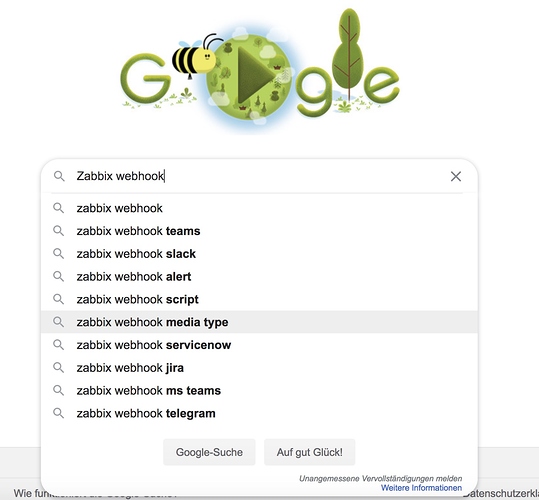The width and height of the screenshot is (539, 500).
Task: Click the 'Auf gut Glück!' button
Action: point(309,452)
